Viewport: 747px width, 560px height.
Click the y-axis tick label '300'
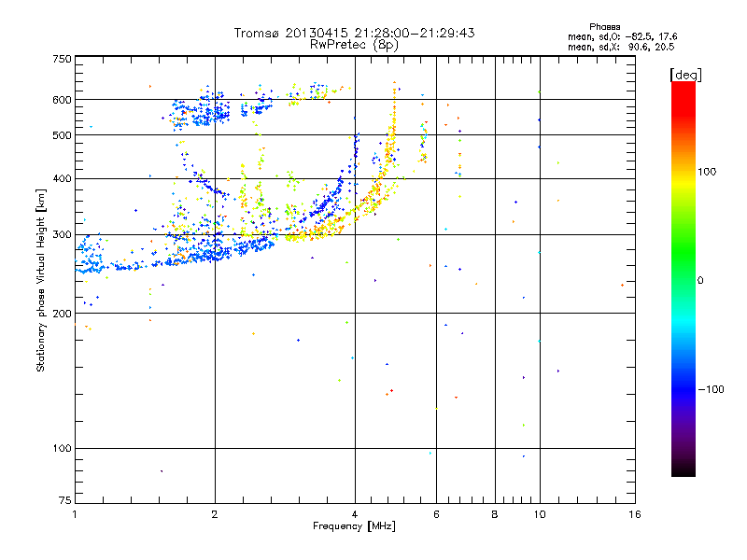pos(62,235)
